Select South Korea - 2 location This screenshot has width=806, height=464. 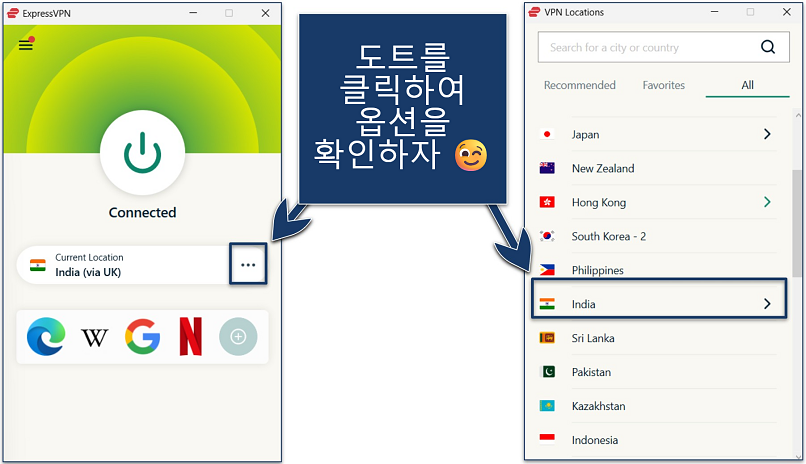tap(658, 236)
